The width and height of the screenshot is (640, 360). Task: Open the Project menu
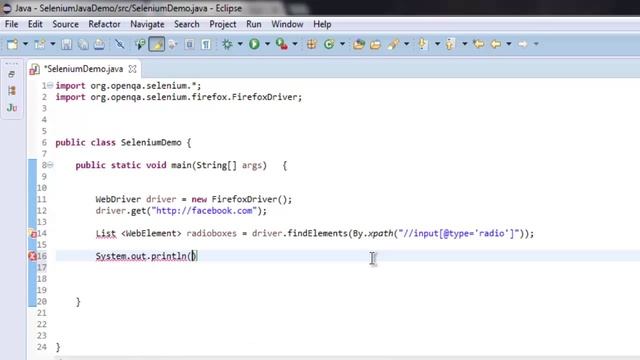(223, 24)
